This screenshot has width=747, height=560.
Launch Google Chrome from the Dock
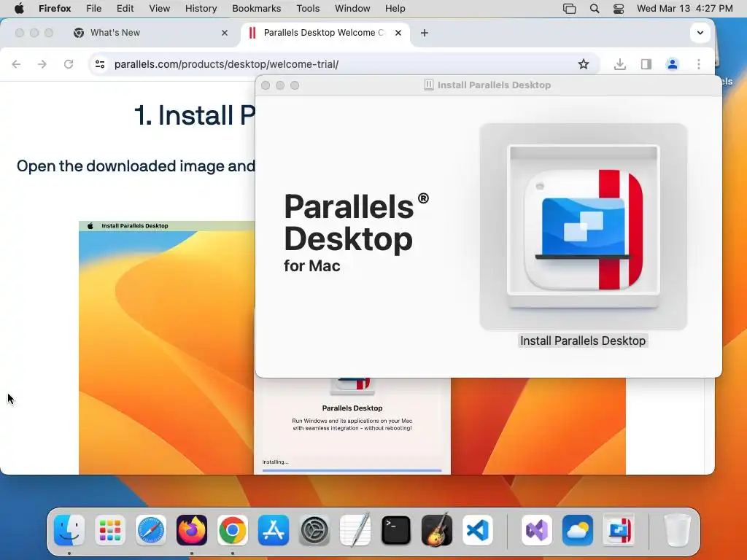click(233, 530)
